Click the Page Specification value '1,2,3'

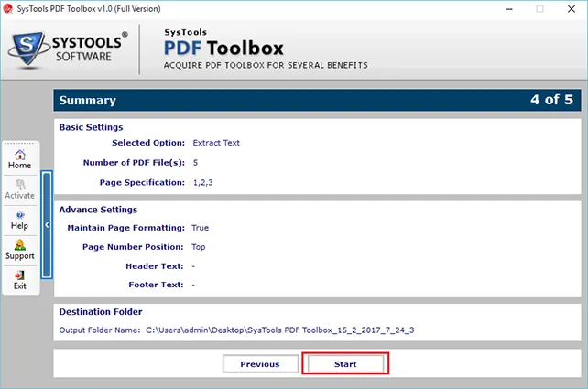pyautogui.click(x=203, y=182)
